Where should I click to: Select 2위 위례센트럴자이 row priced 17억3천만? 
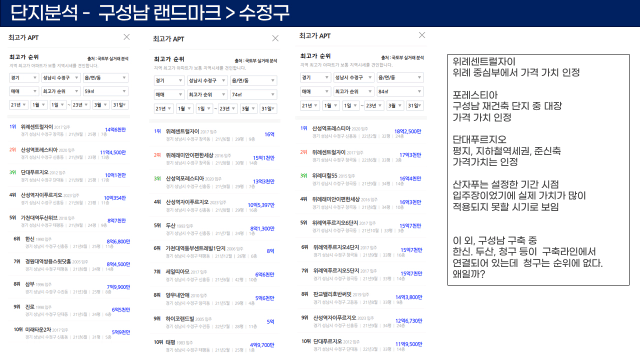361,156
